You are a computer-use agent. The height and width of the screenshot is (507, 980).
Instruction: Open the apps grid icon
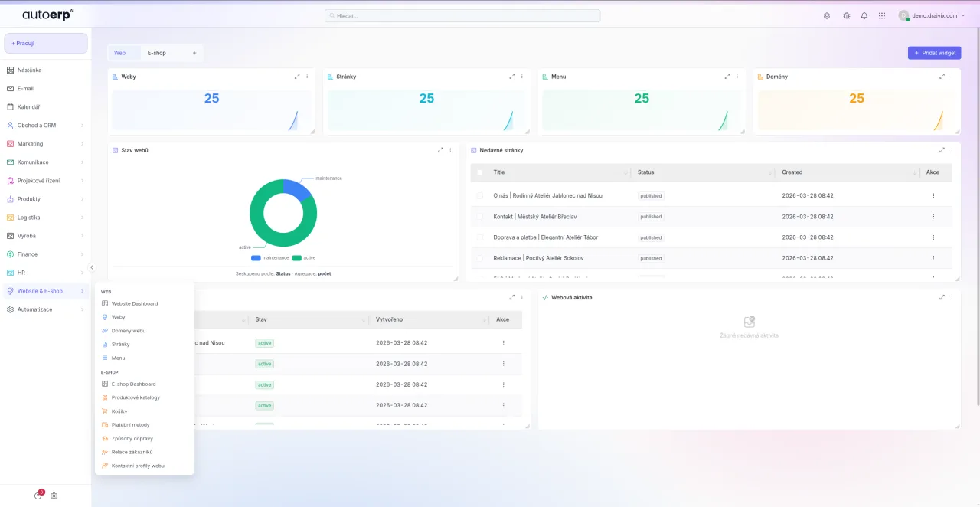(882, 15)
